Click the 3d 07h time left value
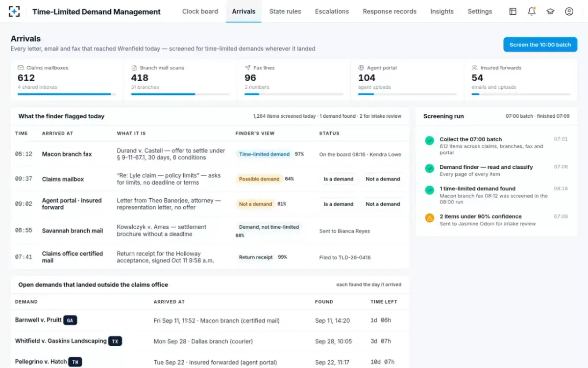588x368 pixels. [381, 342]
